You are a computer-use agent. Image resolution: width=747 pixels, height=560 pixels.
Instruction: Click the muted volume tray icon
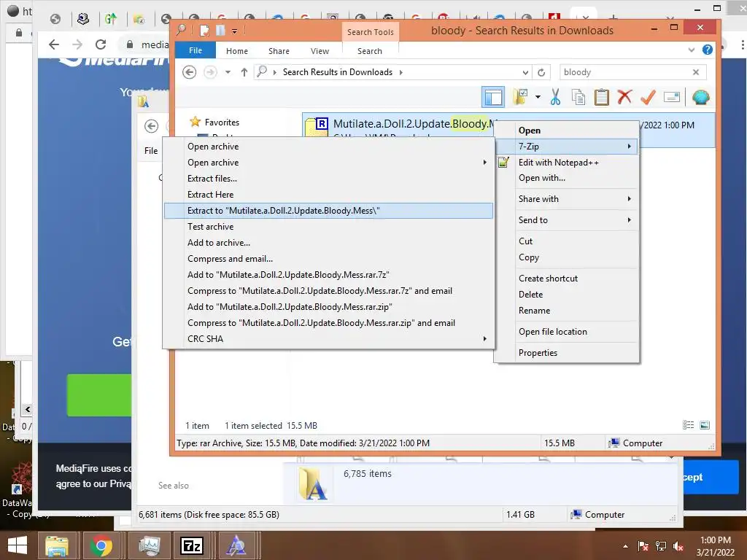pyautogui.click(x=678, y=546)
